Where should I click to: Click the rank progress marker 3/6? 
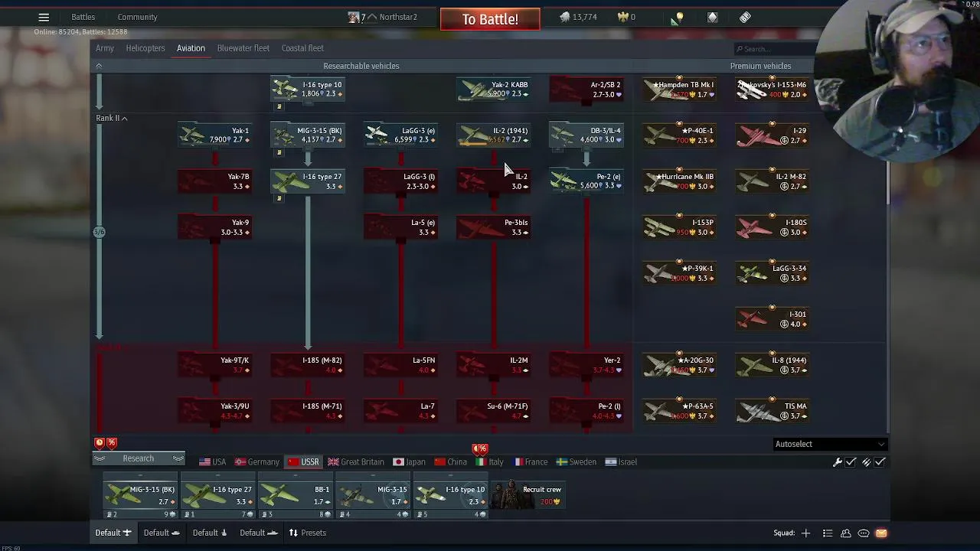pos(99,232)
